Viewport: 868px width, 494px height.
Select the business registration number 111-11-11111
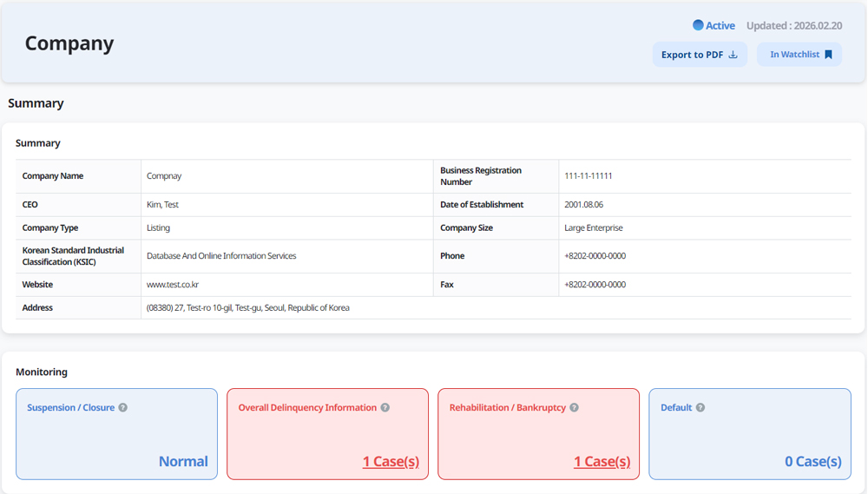click(589, 176)
